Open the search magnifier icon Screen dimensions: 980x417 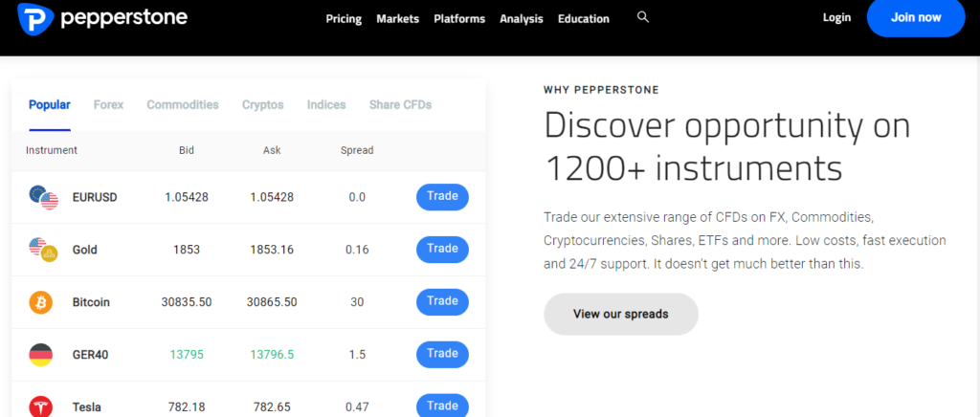point(643,17)
